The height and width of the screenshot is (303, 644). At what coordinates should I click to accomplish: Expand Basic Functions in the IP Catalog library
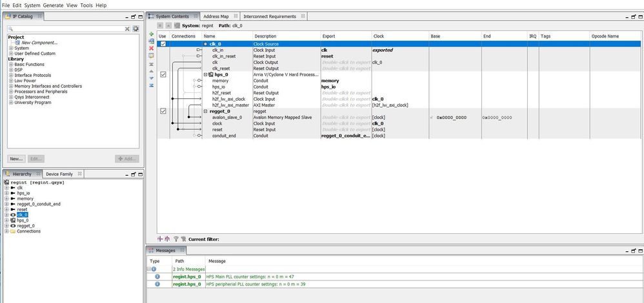point(10,65)
